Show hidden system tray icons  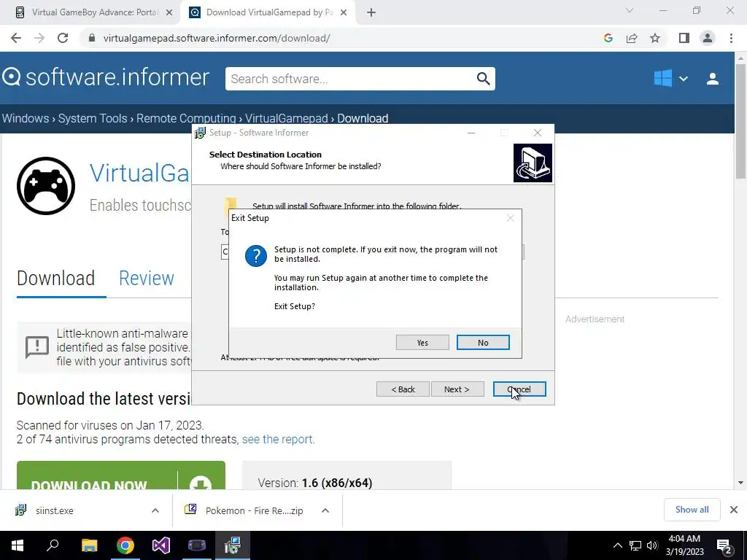[617, 545]
